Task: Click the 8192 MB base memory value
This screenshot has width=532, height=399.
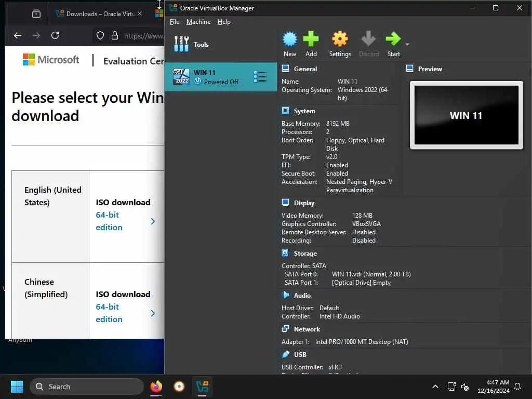Action: pyautogui.click(x=338, y=124)
